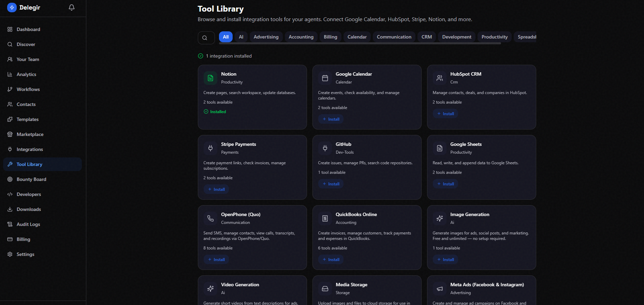
Task: Click the Google Calendar card icon
Action: pyautogui.click(x=325, y=78)
